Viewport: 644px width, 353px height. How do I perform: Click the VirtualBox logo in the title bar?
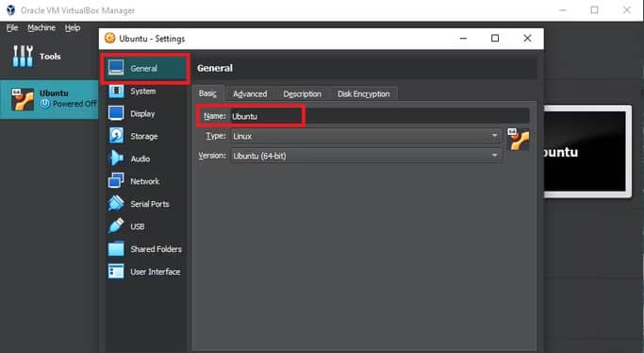click(10, 10)
